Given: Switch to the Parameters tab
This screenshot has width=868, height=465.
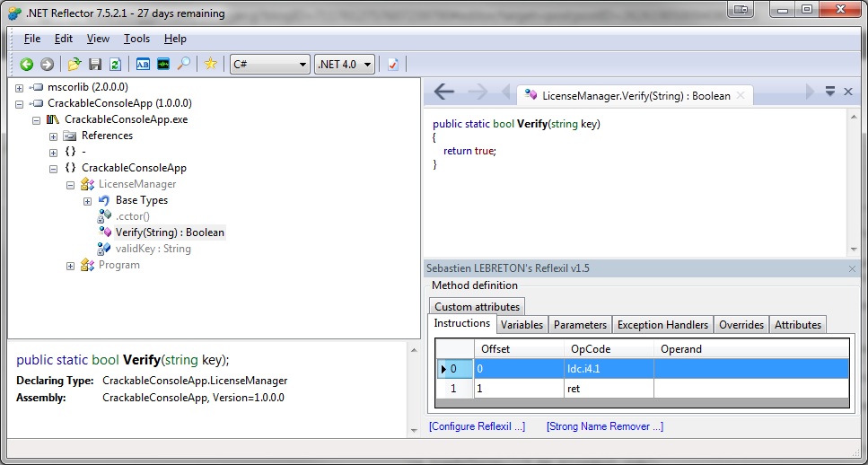Looking at the screenshot, I should [580, 325].
